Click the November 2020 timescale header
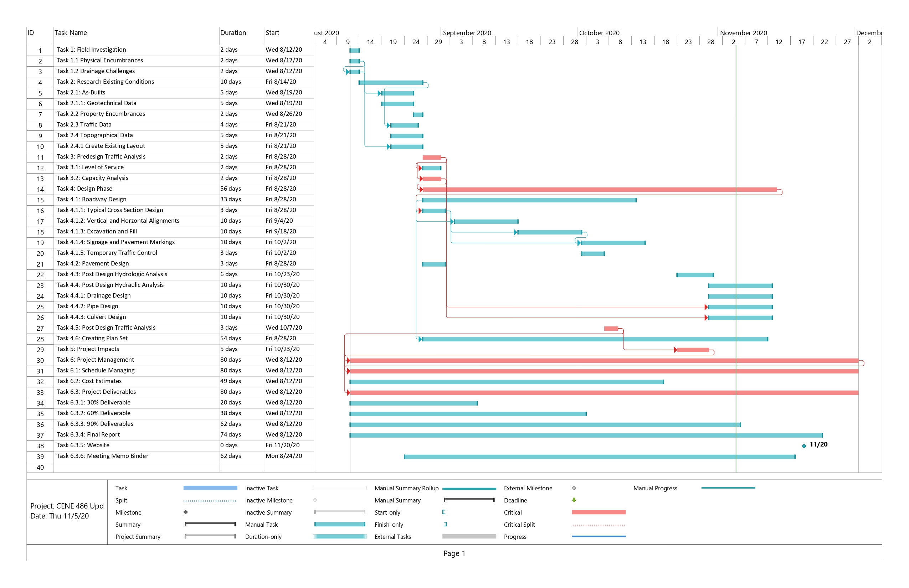This screenshot has width=909, height=588. point(743,33)
